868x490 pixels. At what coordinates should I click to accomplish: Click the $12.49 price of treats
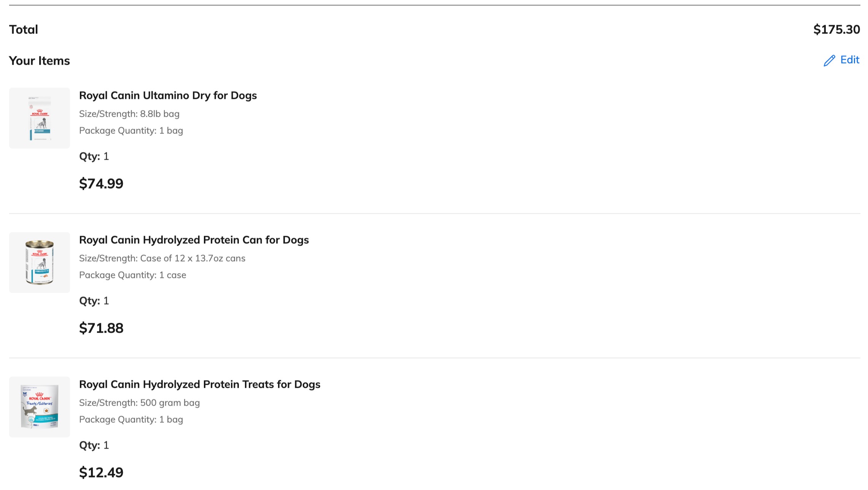pyautogui.click(x=101, y=473)
